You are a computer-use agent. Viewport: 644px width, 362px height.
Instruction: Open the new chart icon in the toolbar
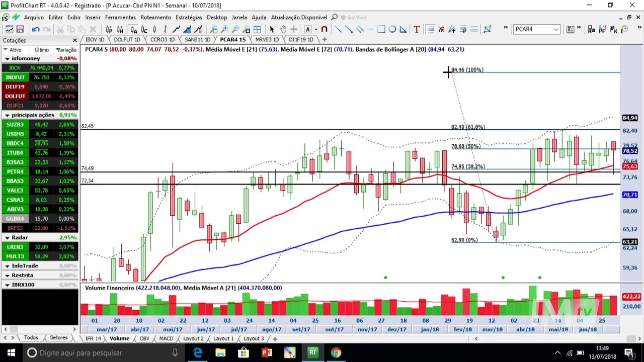(x=9, y=29)
